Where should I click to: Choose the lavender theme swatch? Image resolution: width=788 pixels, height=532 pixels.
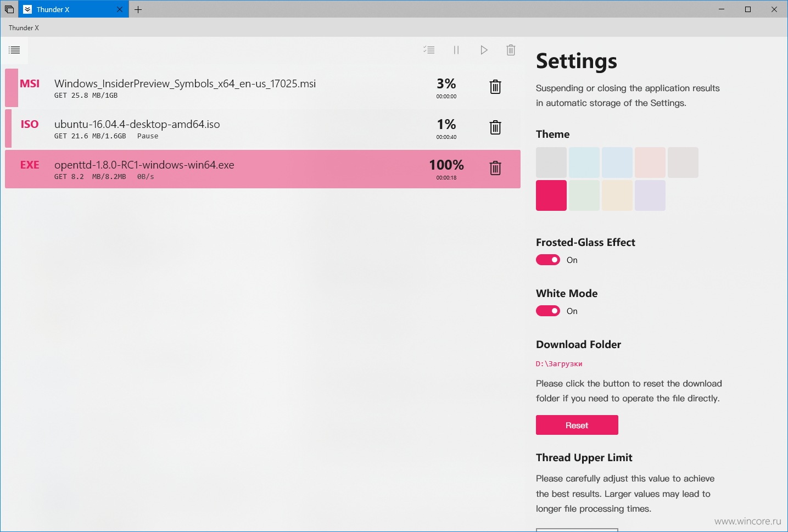[650, 195]
